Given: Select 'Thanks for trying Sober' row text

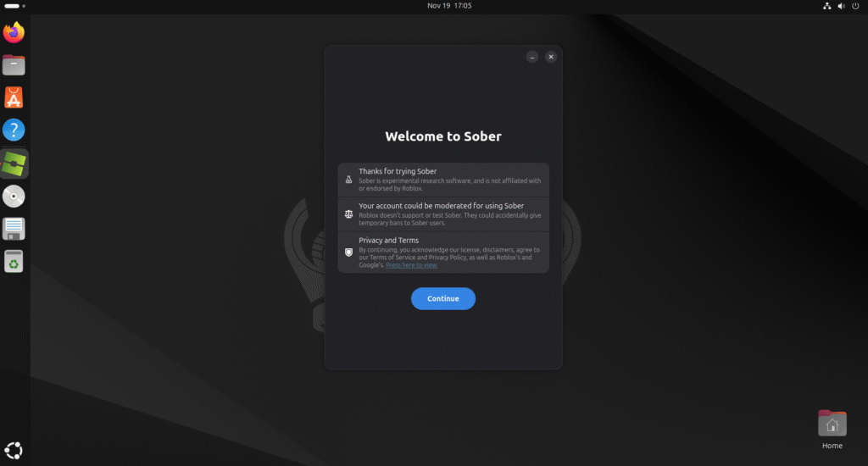Looking at the screenshot, I should [398, 171].
